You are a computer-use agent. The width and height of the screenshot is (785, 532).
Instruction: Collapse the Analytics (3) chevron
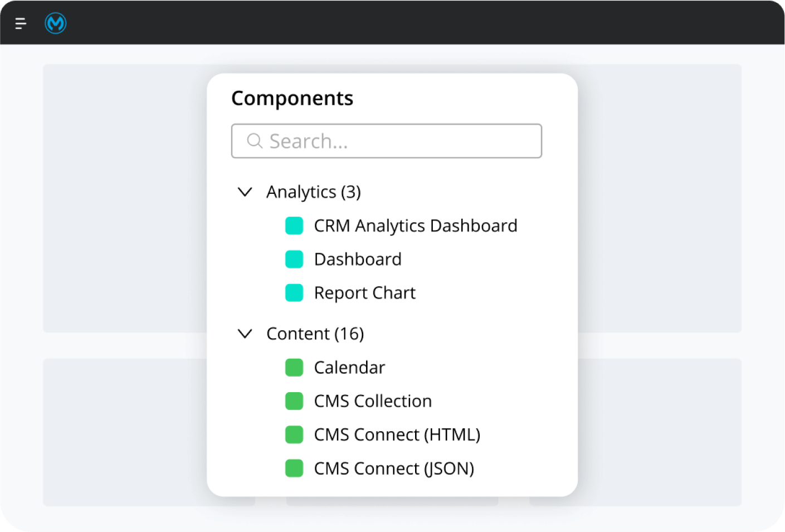point(245,192)
